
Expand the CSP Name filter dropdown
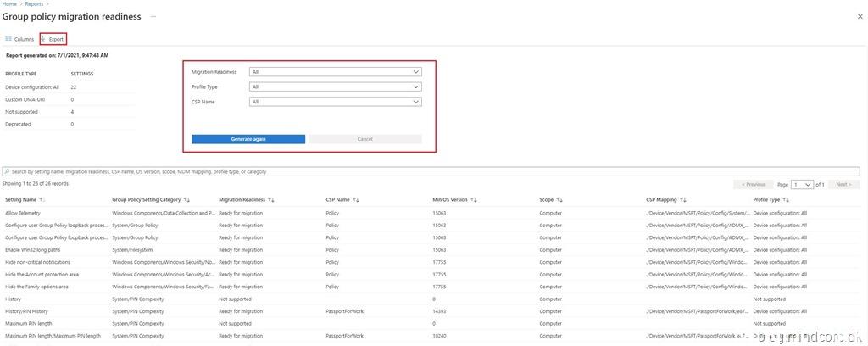tap(335, 102)
